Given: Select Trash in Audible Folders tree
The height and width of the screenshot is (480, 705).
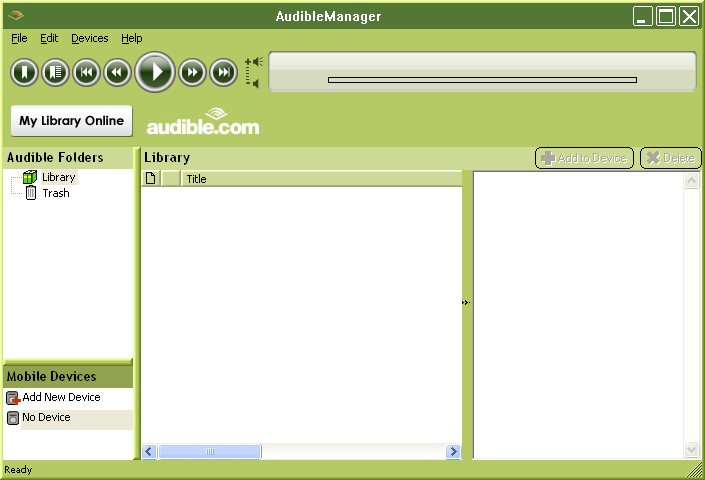Looking at the screenshot, I should 56,193.
